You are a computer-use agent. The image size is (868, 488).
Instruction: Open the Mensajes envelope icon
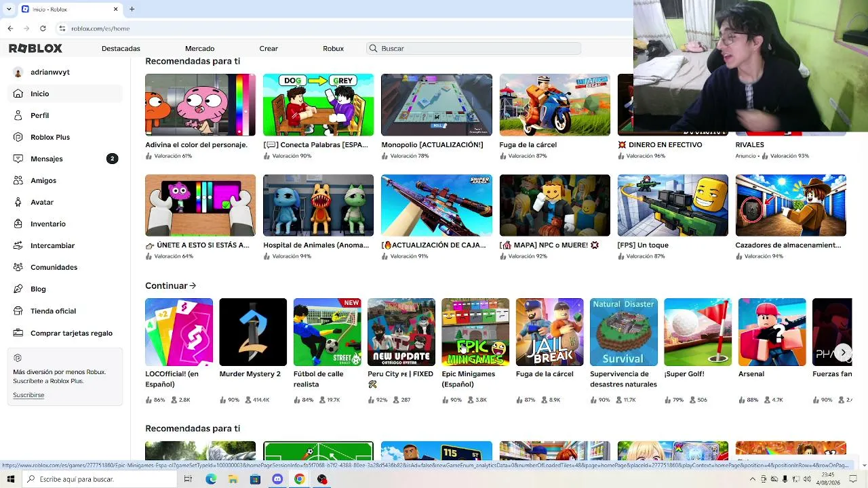coord(18,159)
